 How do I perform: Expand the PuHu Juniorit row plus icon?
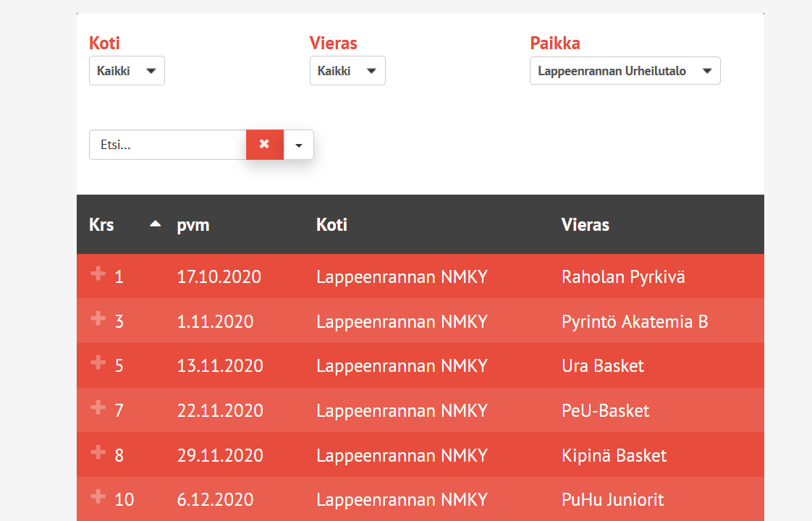tap(98, 496)
